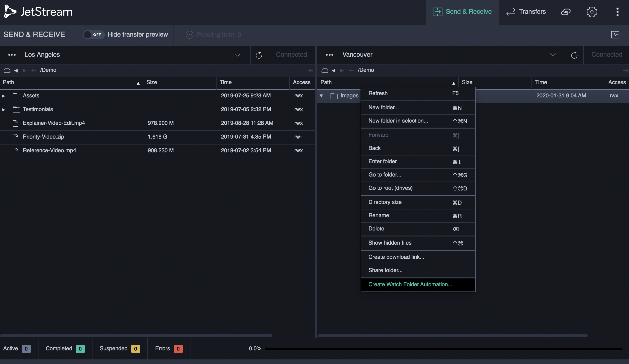Collapse the Images folder
Image resolution: width=629 pixels, height=364 pixels.
(x=321, y=96)
